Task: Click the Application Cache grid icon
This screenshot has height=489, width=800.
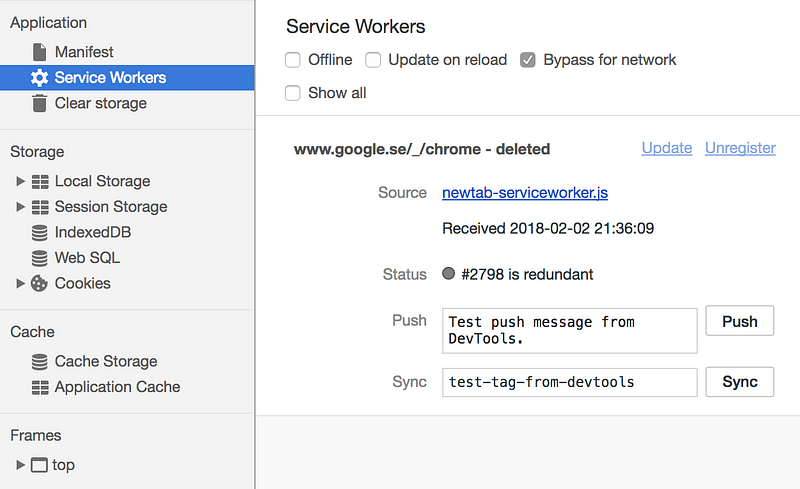Action: [40, 387]
